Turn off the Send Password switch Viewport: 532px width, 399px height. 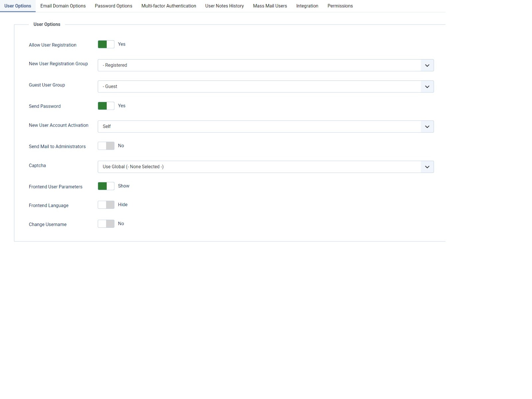(106, 106)
